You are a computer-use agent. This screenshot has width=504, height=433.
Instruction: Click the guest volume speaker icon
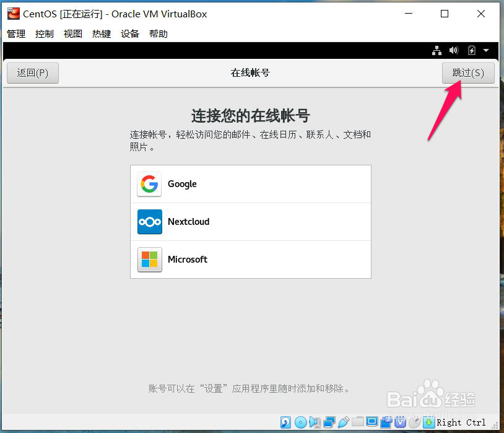[x=453, y=50]
